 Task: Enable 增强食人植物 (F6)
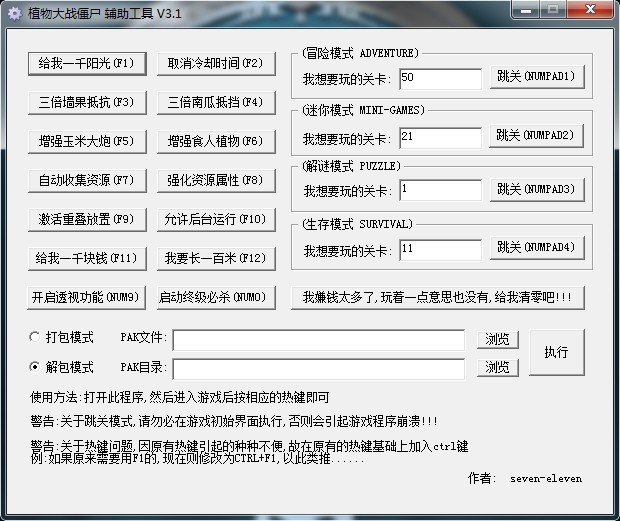click(216, 142)
